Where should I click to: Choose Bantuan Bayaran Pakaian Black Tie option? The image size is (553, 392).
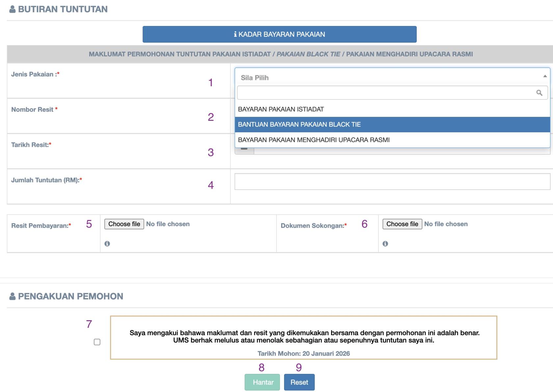(299, 124)
